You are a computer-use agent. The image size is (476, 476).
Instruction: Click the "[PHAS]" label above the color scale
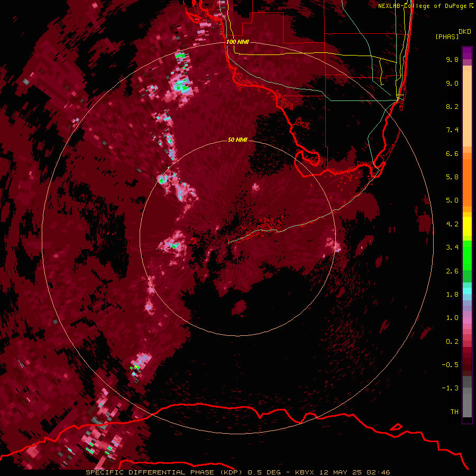(447, 36)
